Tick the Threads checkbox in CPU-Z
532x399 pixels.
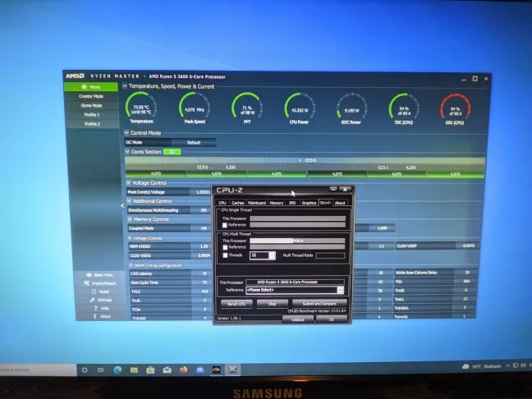225,255
